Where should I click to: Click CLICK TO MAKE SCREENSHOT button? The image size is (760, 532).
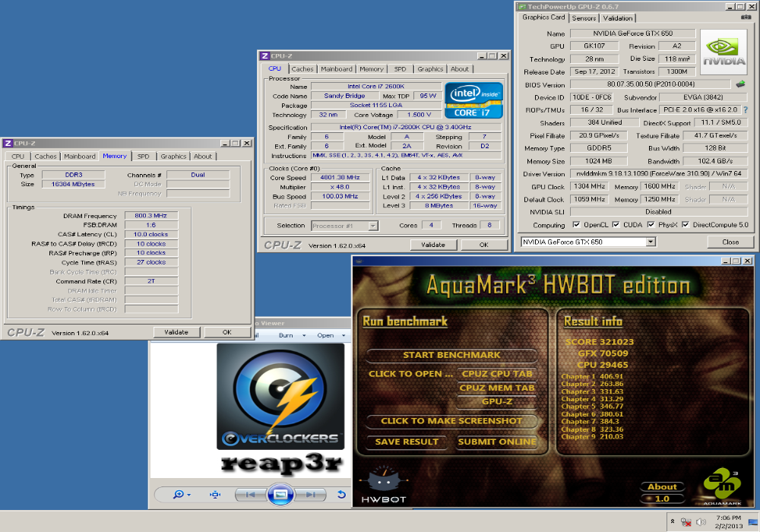[451, 421]
